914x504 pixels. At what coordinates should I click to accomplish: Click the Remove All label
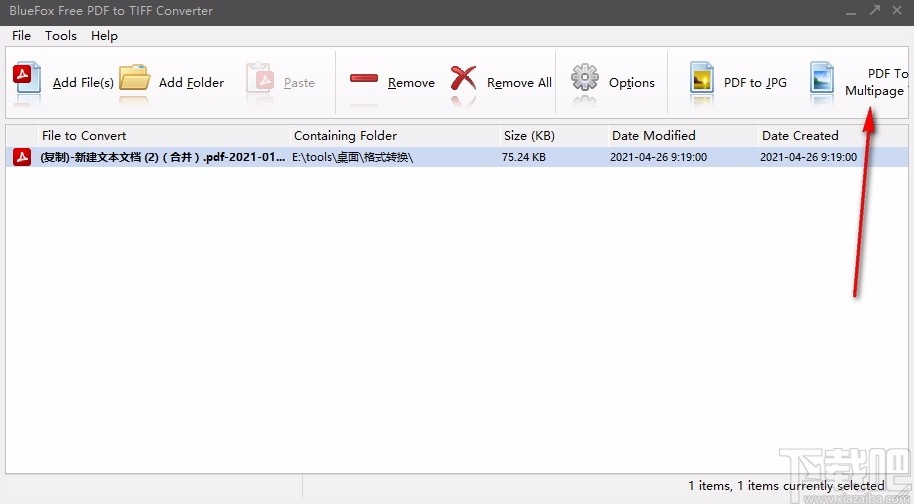click(519, 83)
